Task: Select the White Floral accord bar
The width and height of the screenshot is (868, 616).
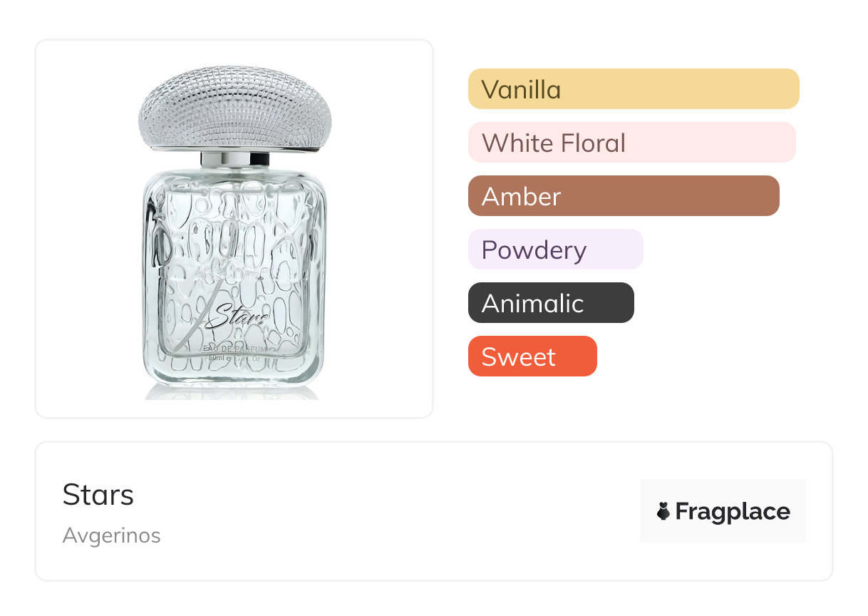Action: [x=631, y=143]
